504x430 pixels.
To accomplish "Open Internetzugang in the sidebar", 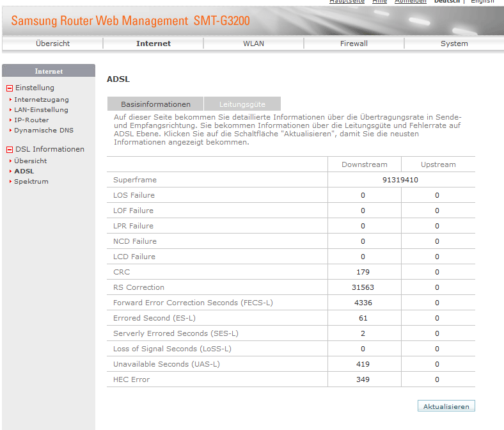I will pyautogui.click(x=41, y=100).
